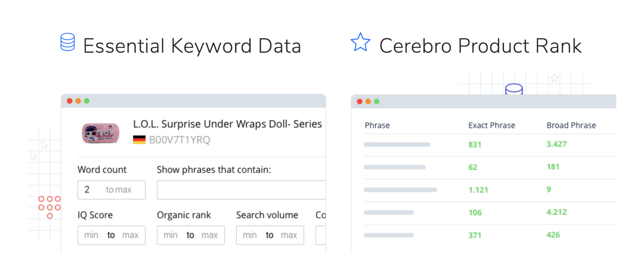Click the Phrase column header
The image size is (644, 263).
377,125
